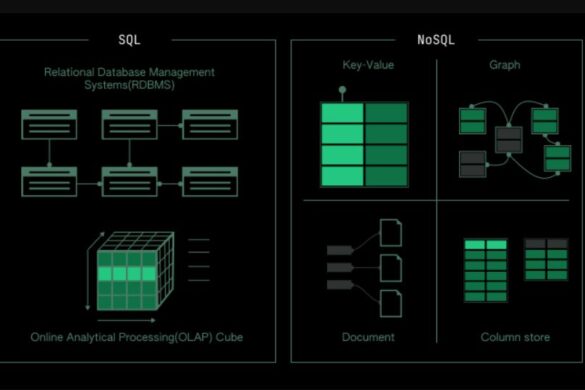Screen dimensions: 585x390
Task: Click the bottom page icon in the Document diagram
Action: click(391, 303)
